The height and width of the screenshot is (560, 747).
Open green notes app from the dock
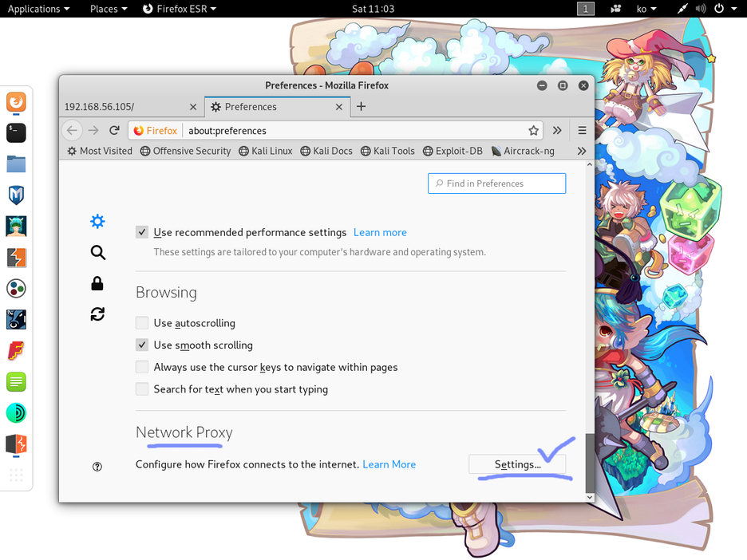[x=16, y=382]
